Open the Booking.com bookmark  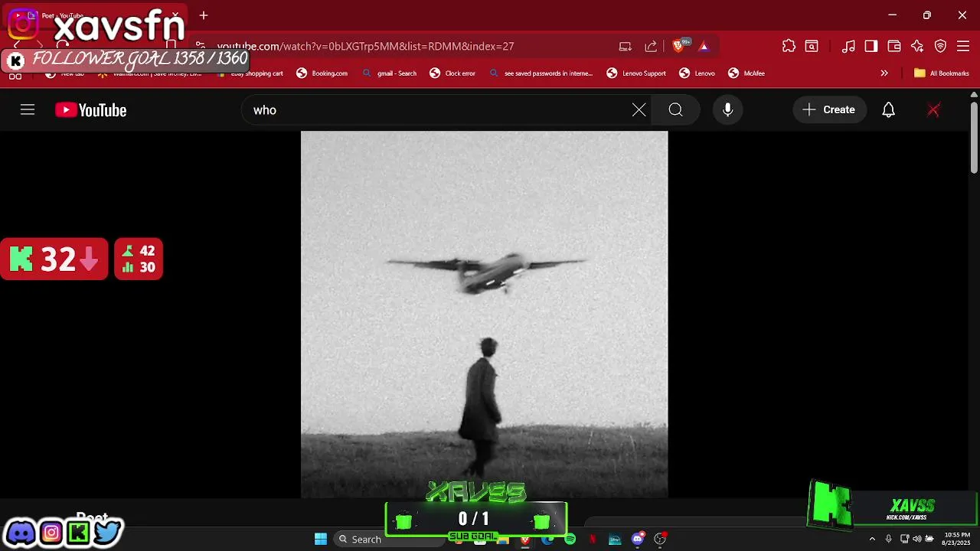coord(322,73)
